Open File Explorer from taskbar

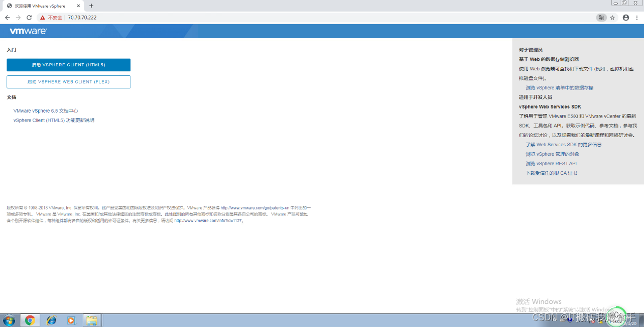[91, 320]
